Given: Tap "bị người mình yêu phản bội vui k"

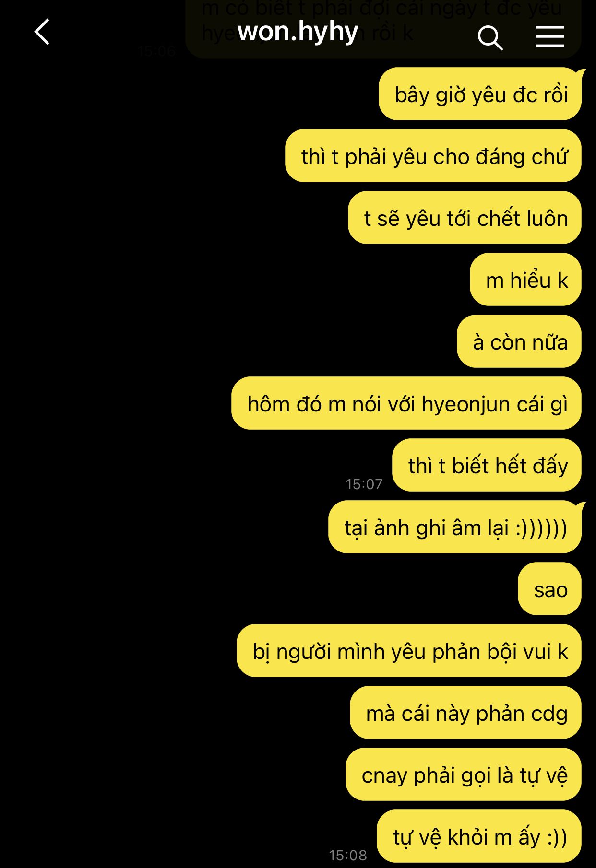Looking at the screenshot, I should pos(409,651).
